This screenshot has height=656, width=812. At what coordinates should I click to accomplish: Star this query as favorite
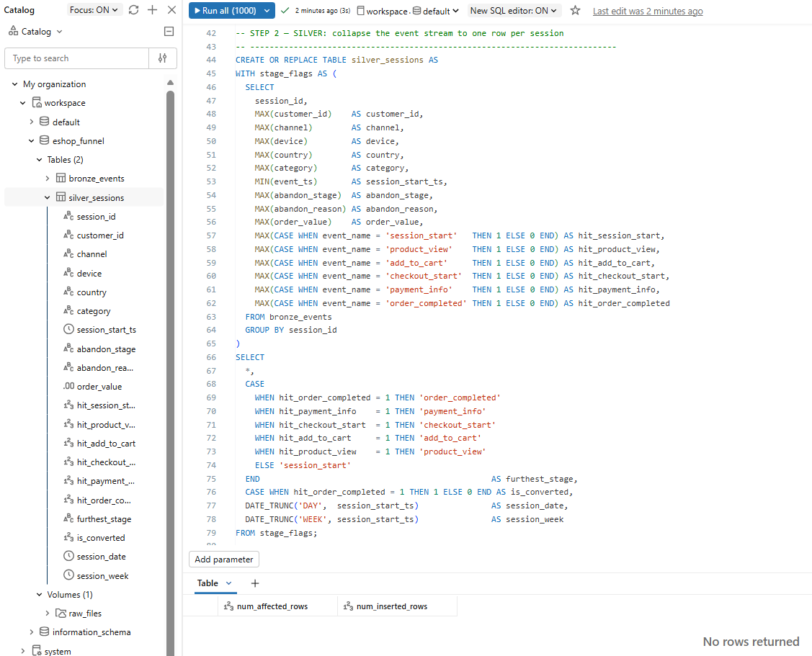575,10
